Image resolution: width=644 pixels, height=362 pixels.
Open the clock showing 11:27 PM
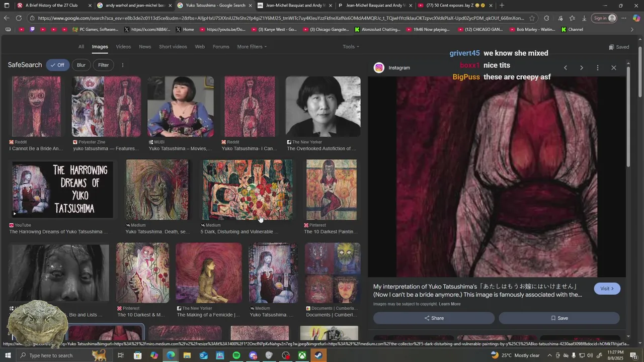pyautogui.click(x=615, y=355)
